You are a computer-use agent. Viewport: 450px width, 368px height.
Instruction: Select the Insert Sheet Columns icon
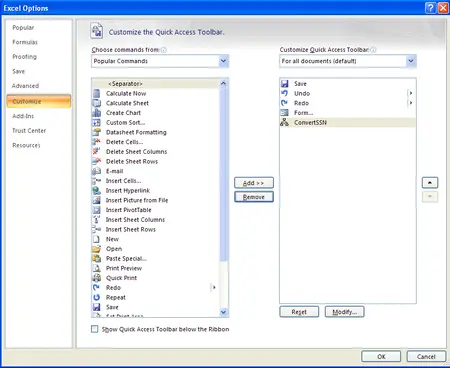tap(97, 219)
